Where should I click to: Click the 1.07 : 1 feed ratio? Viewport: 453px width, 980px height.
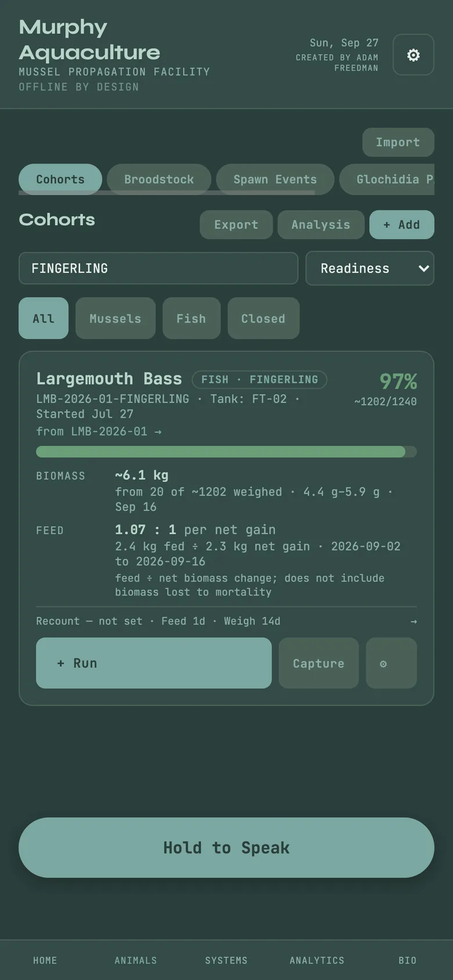click(145, 529)
